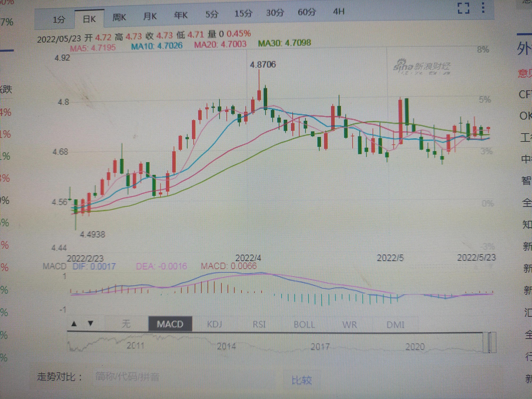
Task: Activate the MACD indicator button
Action: point(170,324)
